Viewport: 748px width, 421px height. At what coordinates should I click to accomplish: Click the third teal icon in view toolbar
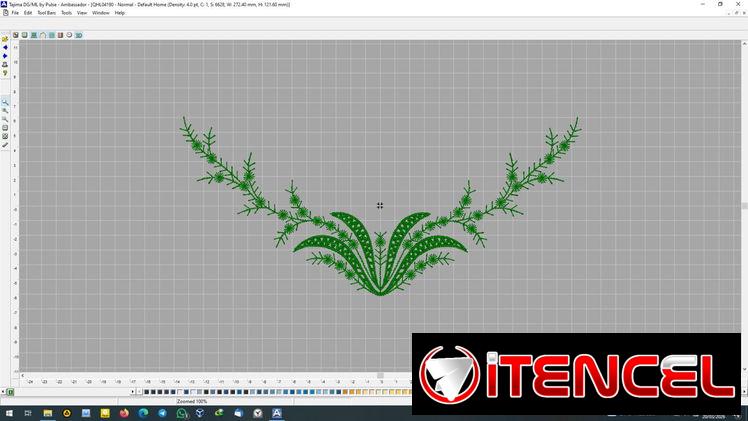coord(34,35)
